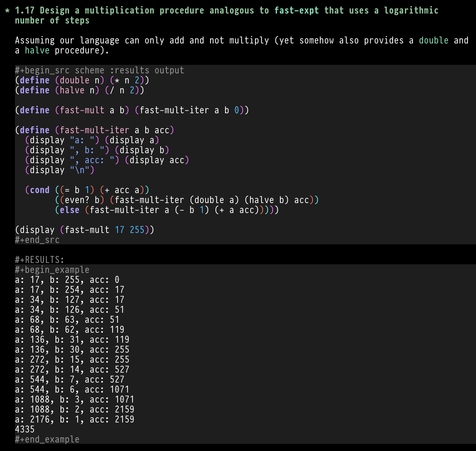
Task: Click the output line starting a: 2176
Action: [x=74, y=419]
